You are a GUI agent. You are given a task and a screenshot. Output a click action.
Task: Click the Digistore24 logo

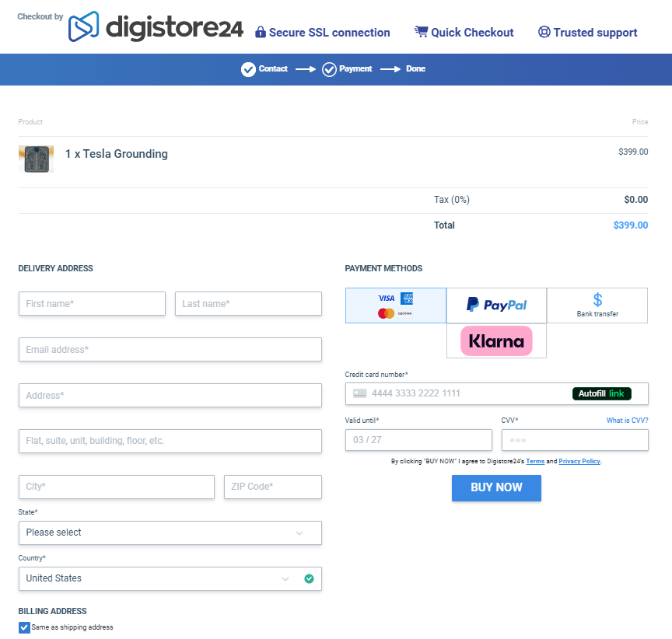point(156,27)
